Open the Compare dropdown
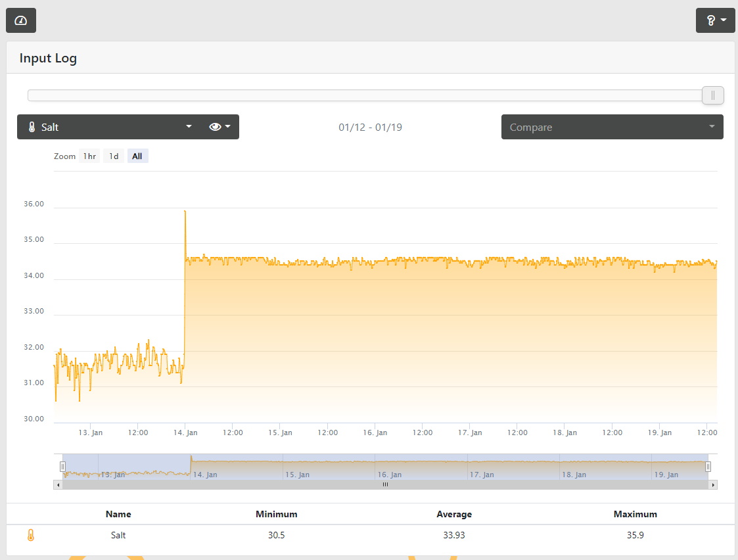The image size is (738, 560). click(x=612, y=127)
